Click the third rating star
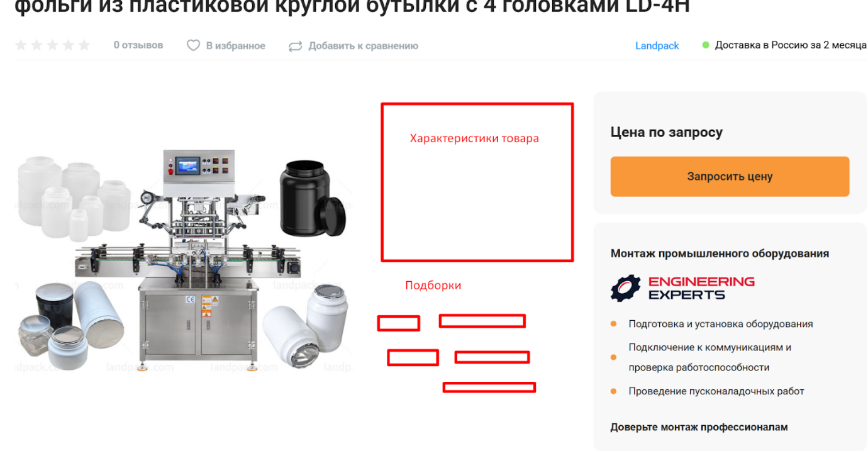This screenshot has height=451, width=868. click(x=53, y=45)
